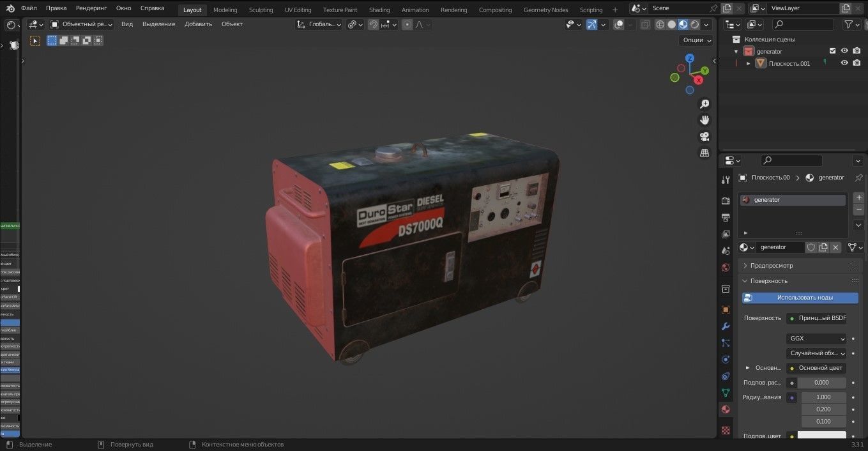Open the Object Data properties triangle icon
Image resolution: width=868 pixels, height=451 pixels.
[726, 393]
